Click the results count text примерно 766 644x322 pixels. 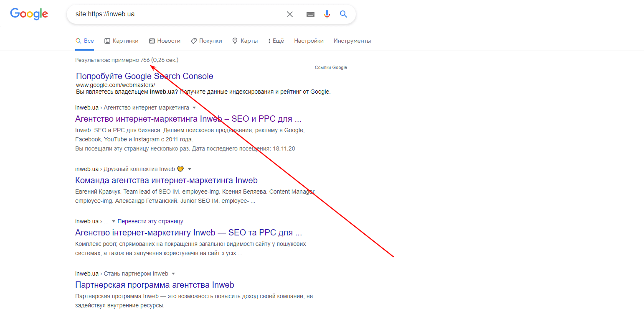coord(131,60)
